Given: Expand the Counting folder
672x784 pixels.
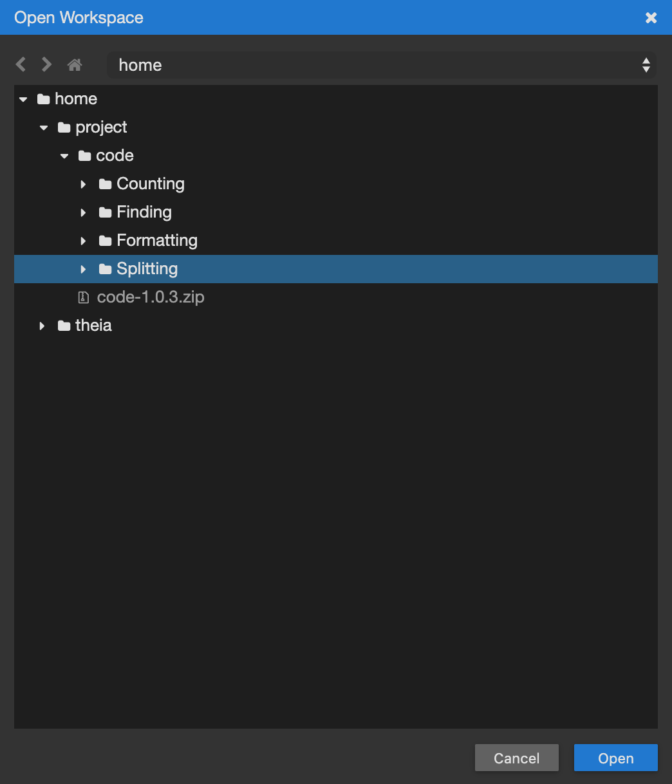Looking at the screenshot, I should [x=83, y=185].
